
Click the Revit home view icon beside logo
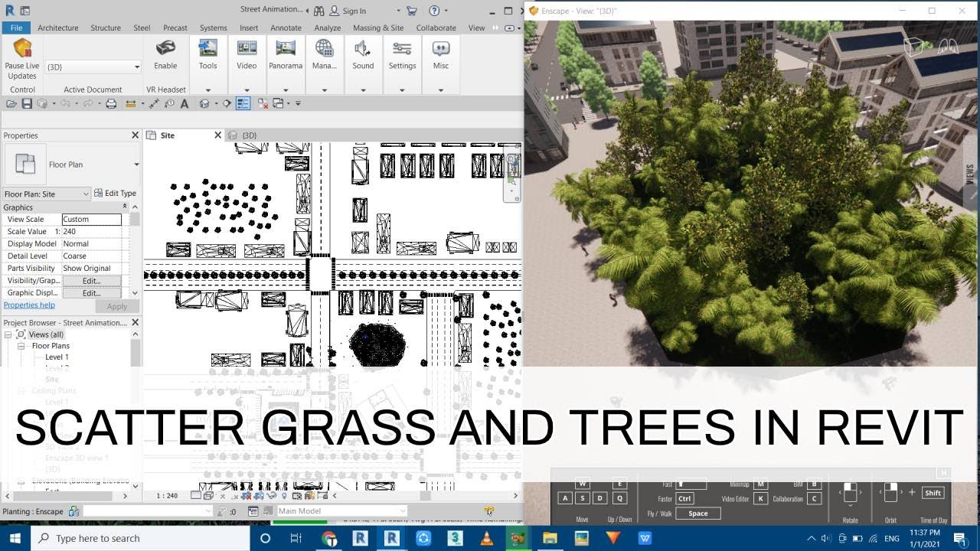27,11
